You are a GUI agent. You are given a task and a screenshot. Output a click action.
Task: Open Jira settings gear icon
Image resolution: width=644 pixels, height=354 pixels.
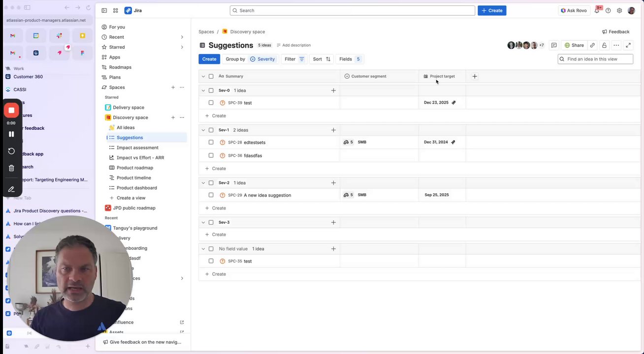(619, 10)
